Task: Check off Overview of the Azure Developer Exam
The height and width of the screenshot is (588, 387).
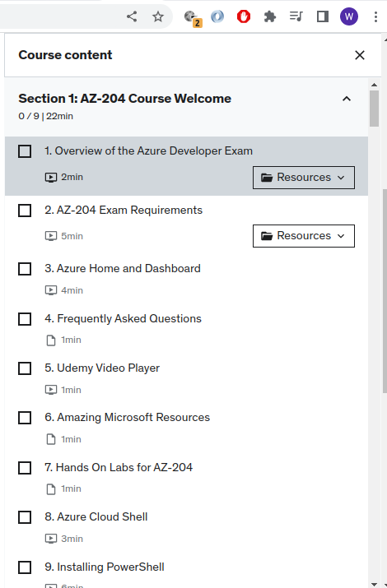Action: (x=25, y=151)
